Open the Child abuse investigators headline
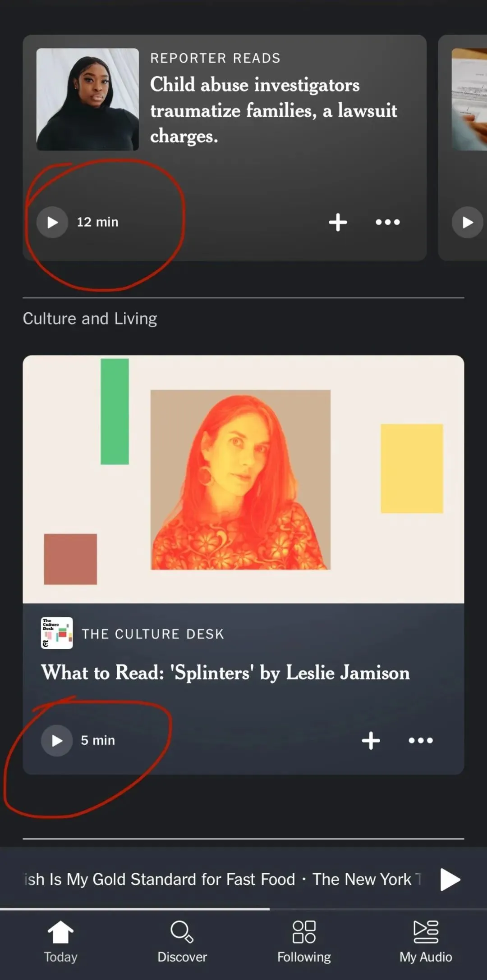The width and height of the screenshot is (487, 980). tap(273, 110)
